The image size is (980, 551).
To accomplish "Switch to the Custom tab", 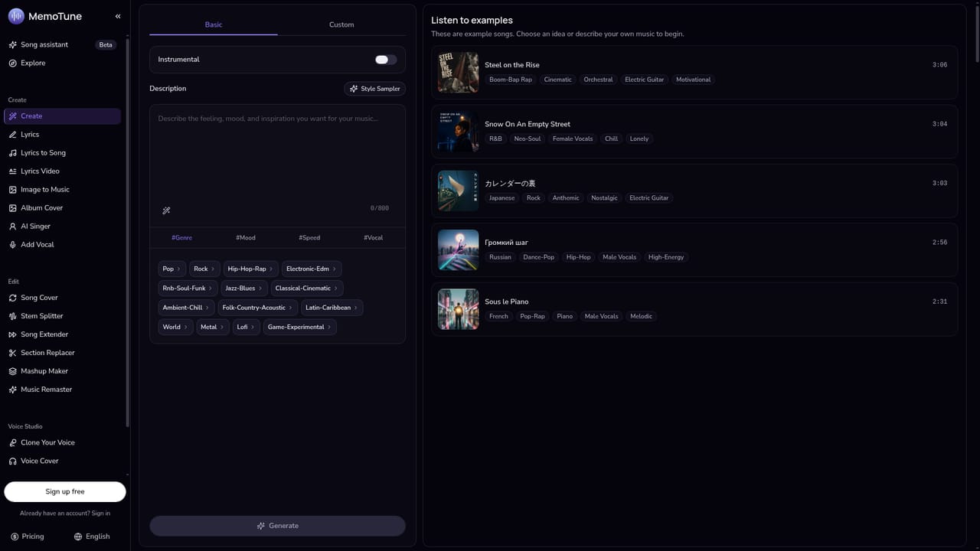I will [x=341, y=24].
